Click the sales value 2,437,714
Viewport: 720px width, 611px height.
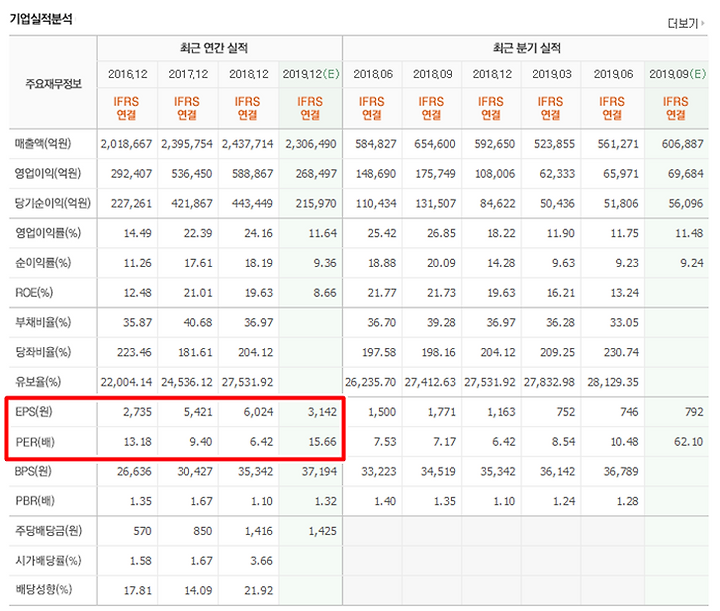[x=248, y=144]
